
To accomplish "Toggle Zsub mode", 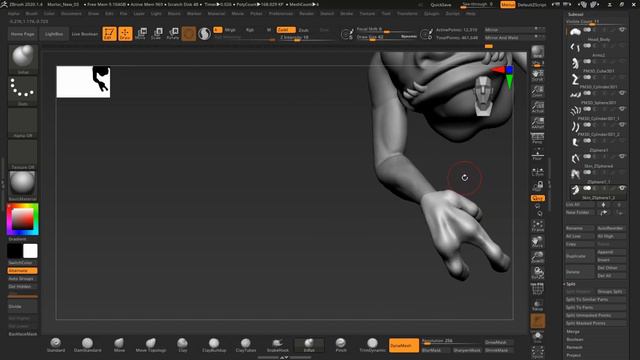I will pos(304,30).
